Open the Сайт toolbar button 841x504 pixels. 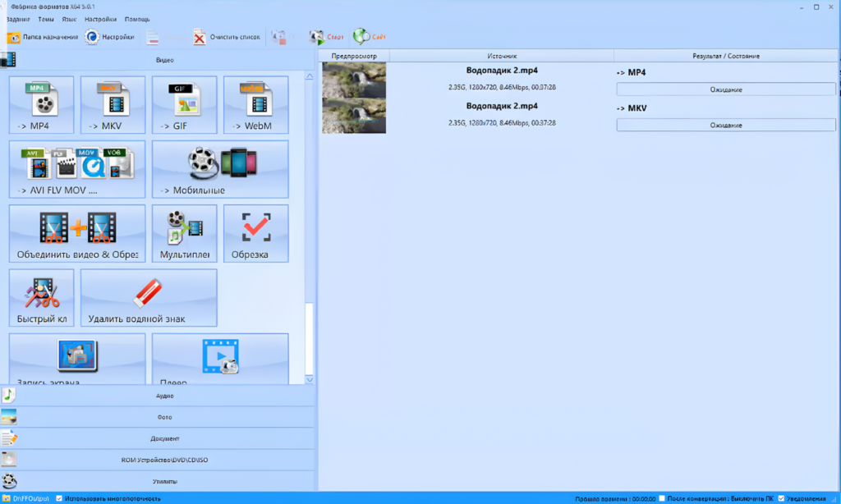coord(370,37)
